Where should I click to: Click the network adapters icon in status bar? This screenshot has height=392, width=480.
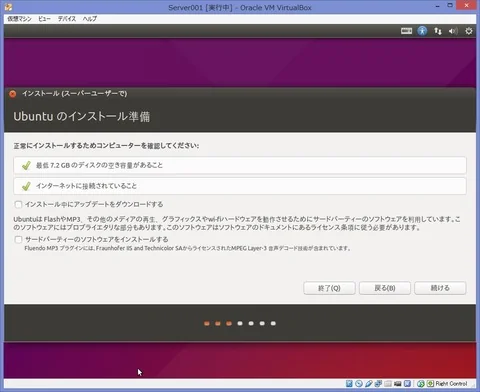tap(378, 384)
